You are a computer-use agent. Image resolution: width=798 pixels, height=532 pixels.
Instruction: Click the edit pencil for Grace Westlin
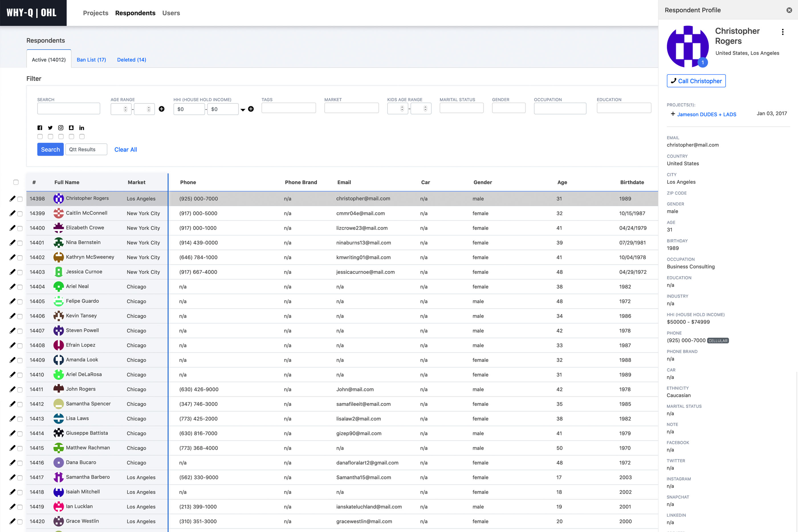(x=13, y=521)
